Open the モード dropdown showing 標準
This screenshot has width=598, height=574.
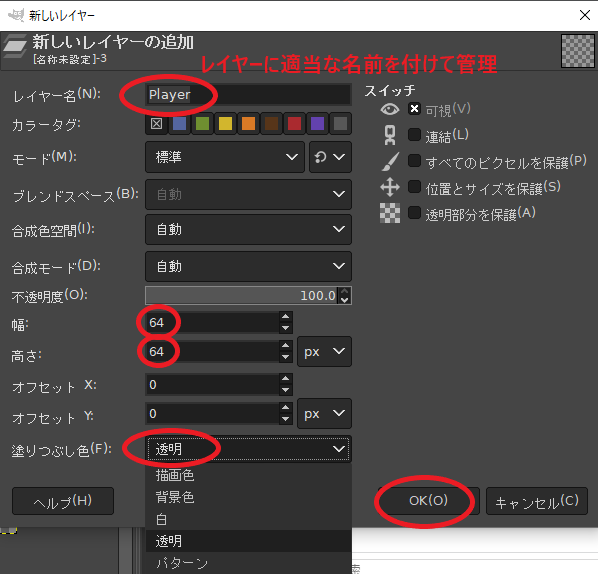225,157
